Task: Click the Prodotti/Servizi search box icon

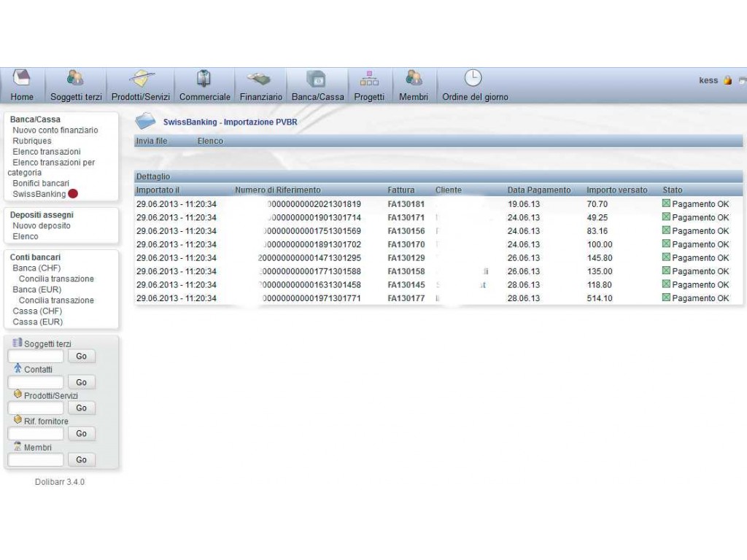Action: point(18,394)
